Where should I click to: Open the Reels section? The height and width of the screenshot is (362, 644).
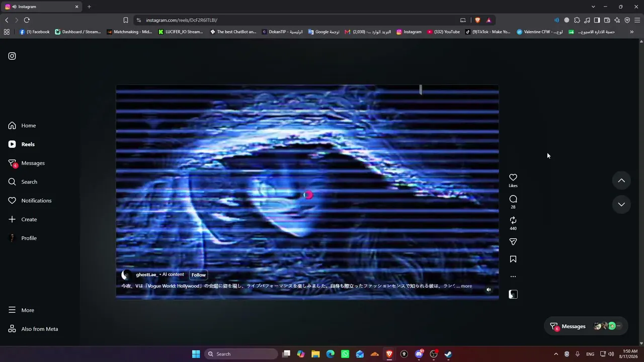point(22,144)
